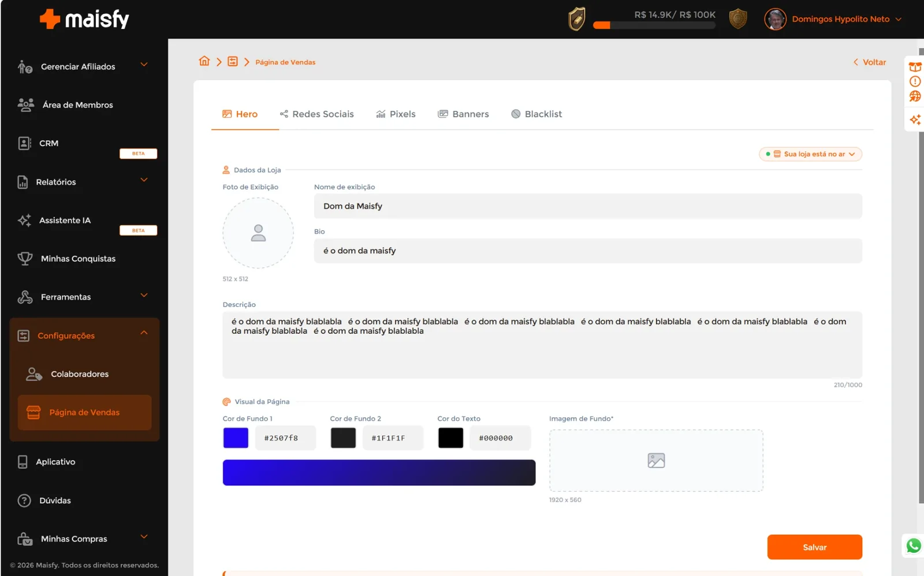Switch to the Hero tab
Screen dimensions: 924x576
click(x=240, y=114)
